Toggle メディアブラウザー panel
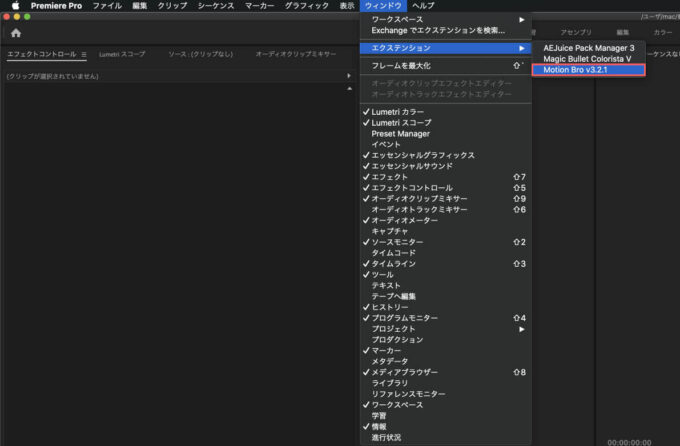This screenshot has height=446, width=680. pos(445,372)
